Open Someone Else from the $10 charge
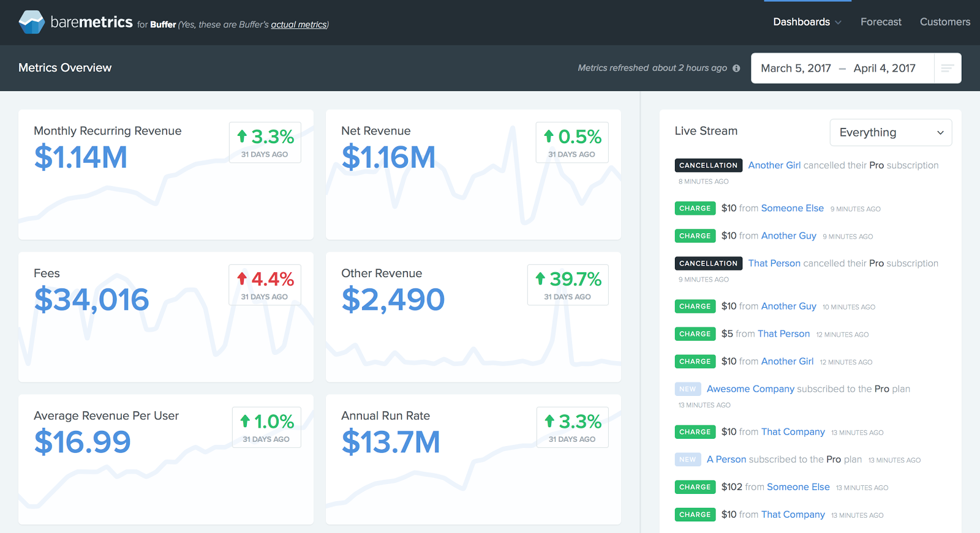Image resolution: width=980 pixels, height=533 pixels. coord(793,208)
